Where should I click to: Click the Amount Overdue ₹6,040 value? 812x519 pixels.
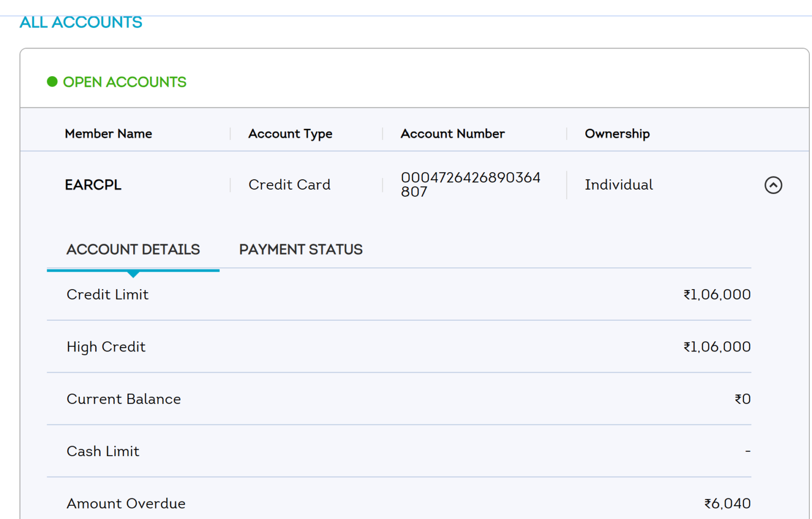coord(727,503)
